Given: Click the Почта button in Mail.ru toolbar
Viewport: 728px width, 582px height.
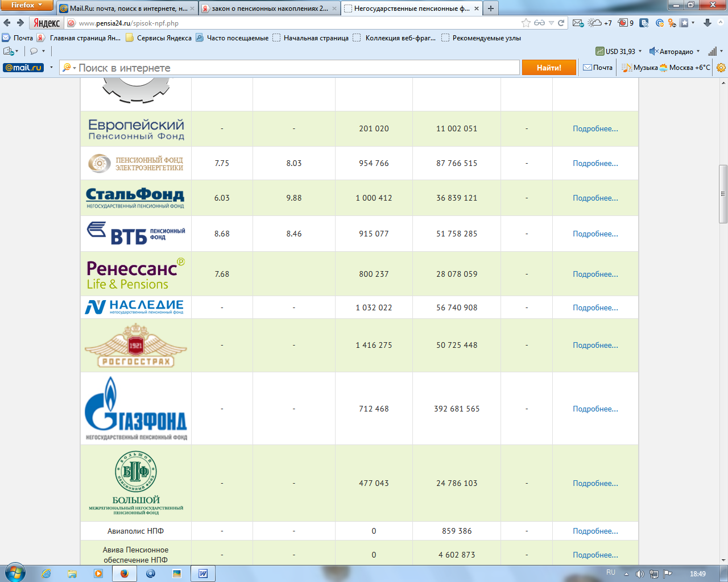Looking at the screenshot, I should (x=598, y=68).
